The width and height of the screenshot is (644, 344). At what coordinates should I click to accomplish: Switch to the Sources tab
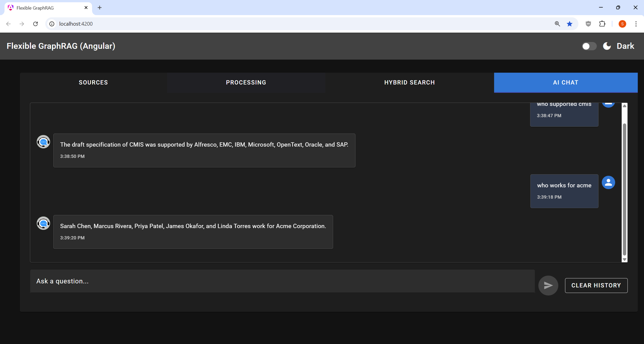pyautogui.click(x=93, y=82)
